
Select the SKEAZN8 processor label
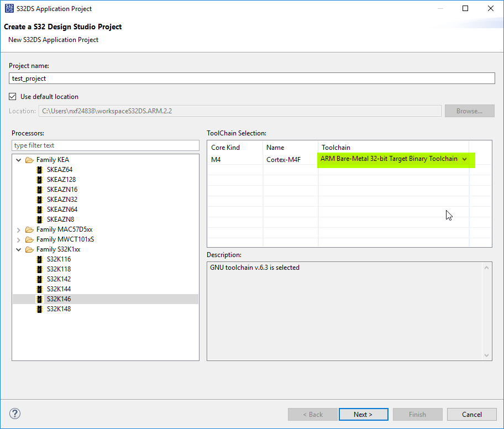pos(60,219)
